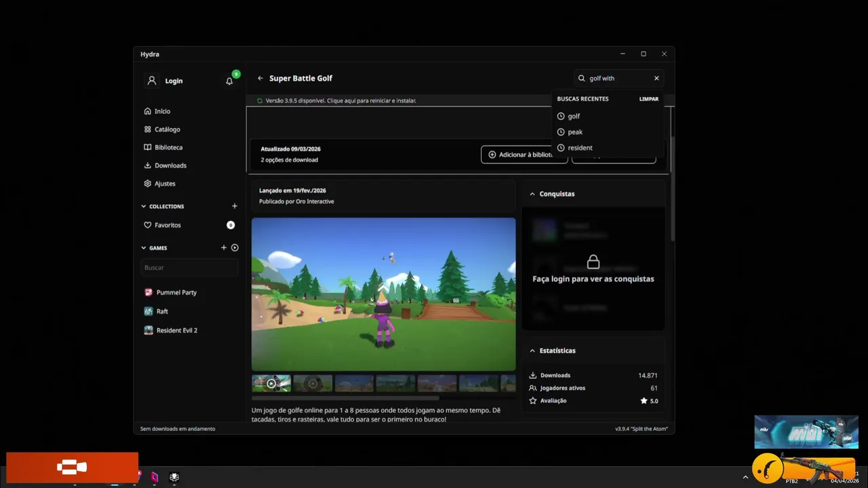Screen dimensions: 868x488
Task: Click 'Publicado por Oro Interactive' text
Action: tap(296, 201)
